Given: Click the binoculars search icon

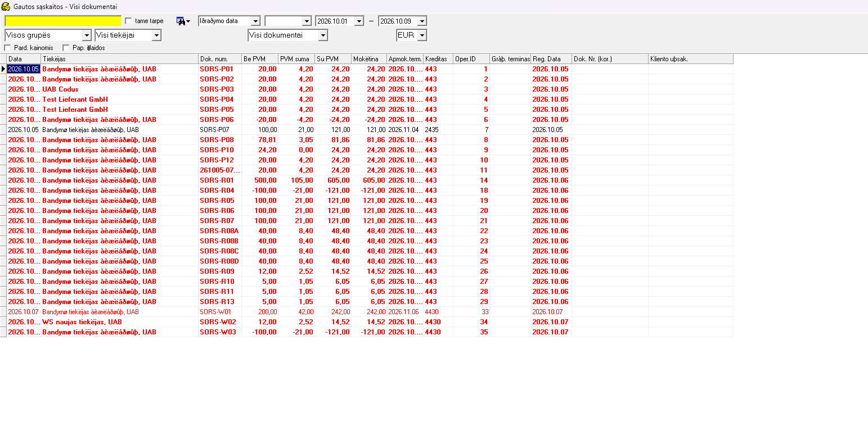Looking at the screenshot, I should (x=181, y=21).
